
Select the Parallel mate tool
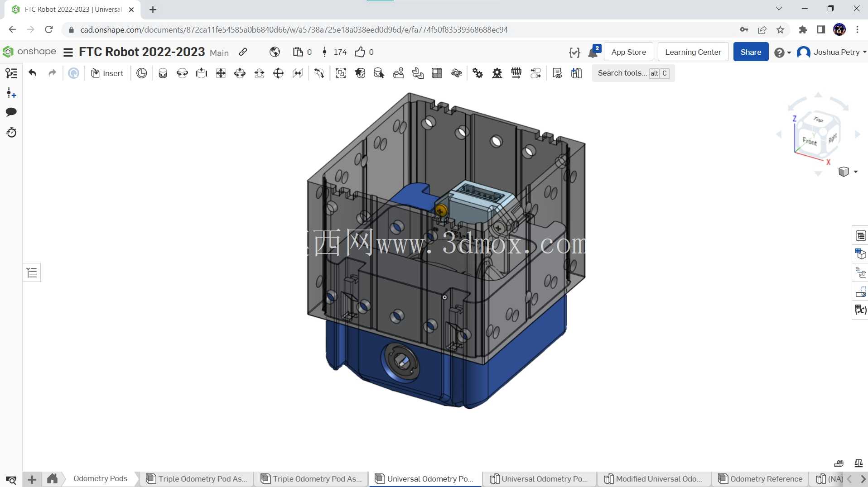(x=298, y=73)
